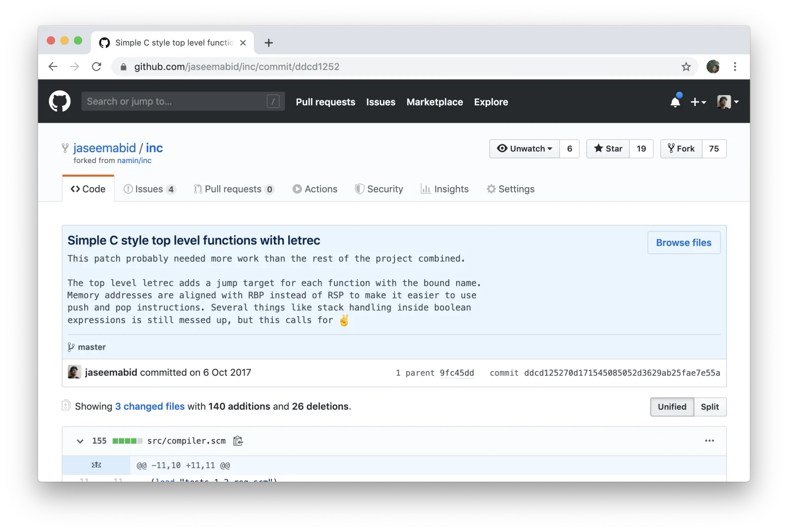This screenshot has height=532, width=788.
Task: Click the jaseemabid committer avatar
Action: click(x=74, y=372)
